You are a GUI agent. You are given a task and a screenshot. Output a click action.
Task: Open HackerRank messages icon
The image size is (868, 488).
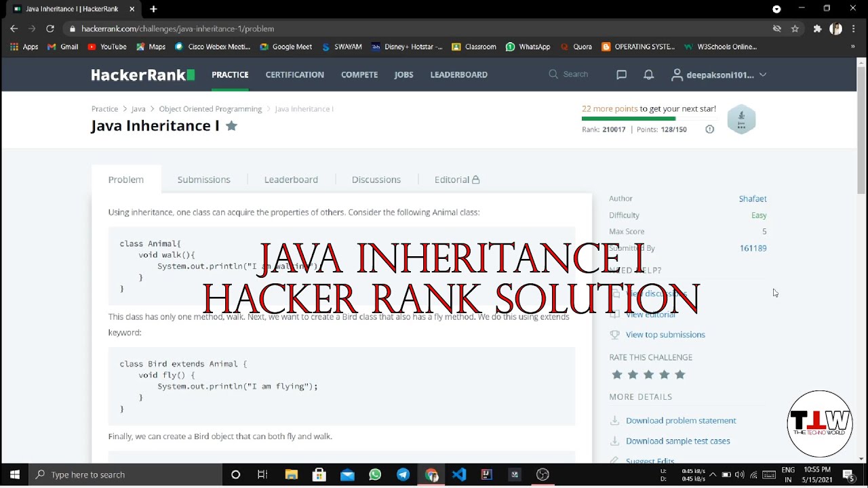coord(621,75)
